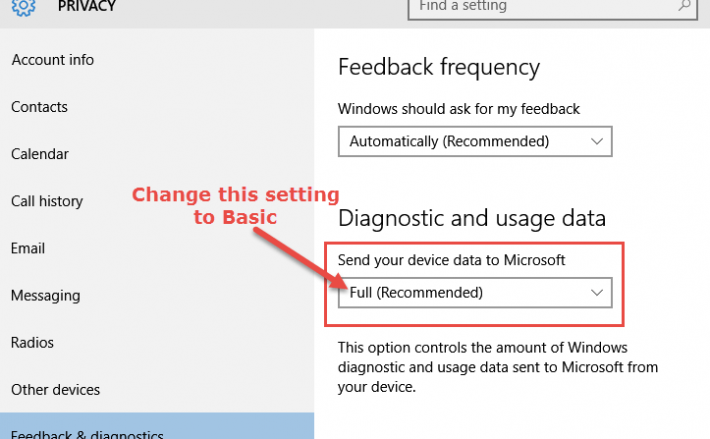Click the Settings gear icon
710x439 pixels.
tap(23, 7)
